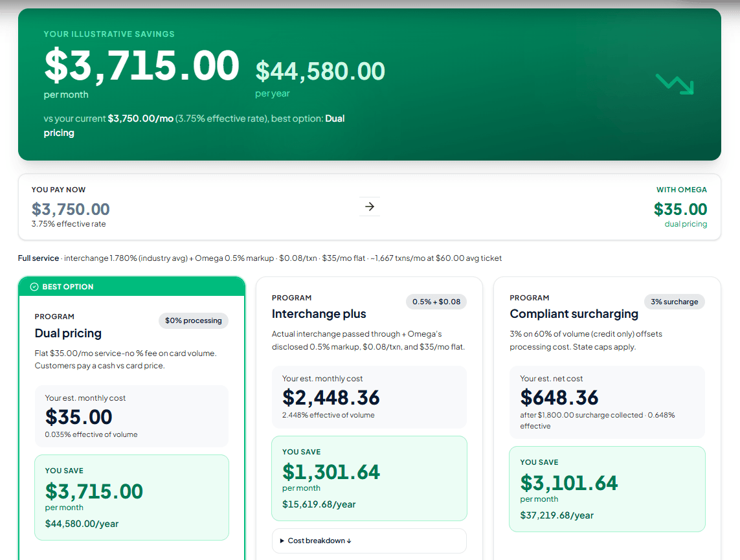
Task: Click the '0.5% + $0.08' badge
Action: 436,302
